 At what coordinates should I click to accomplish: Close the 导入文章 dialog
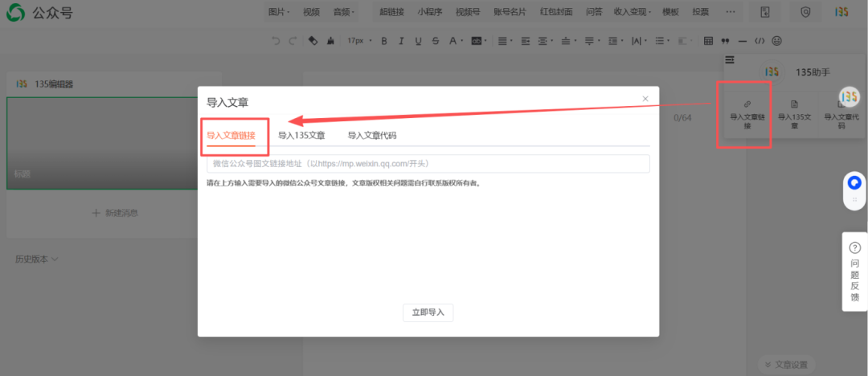point(645,99)
